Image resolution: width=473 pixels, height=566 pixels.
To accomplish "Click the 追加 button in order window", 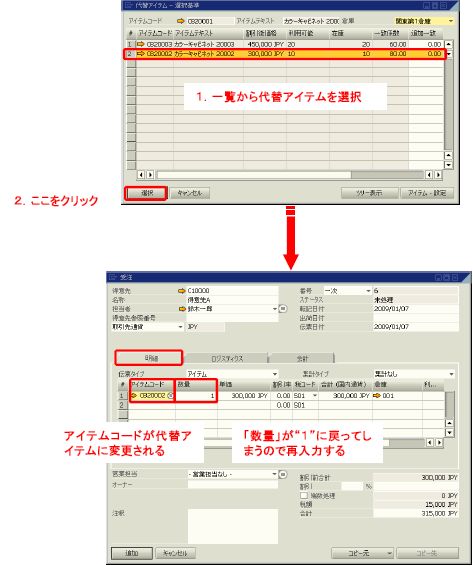I will point(132,553).
